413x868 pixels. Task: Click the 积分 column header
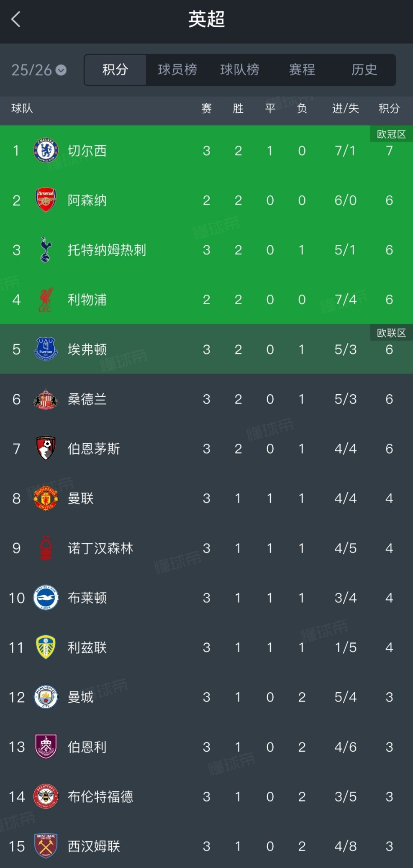pos(389,108)
